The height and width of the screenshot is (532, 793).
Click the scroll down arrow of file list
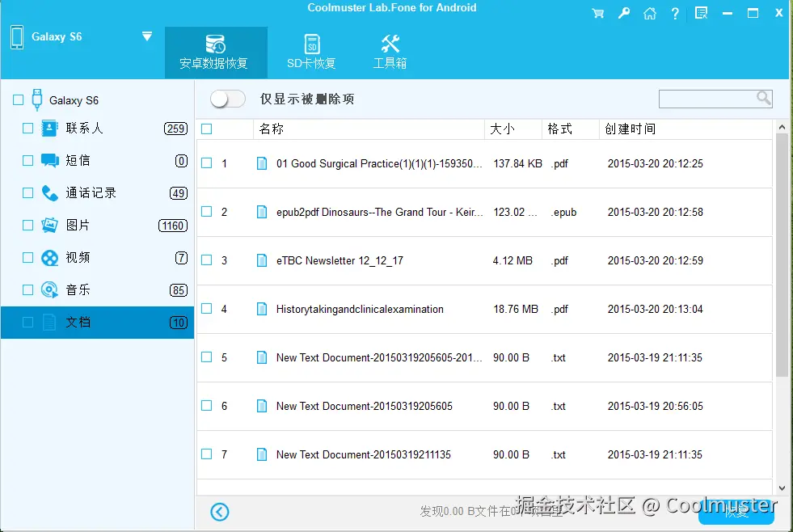(782, 488)
